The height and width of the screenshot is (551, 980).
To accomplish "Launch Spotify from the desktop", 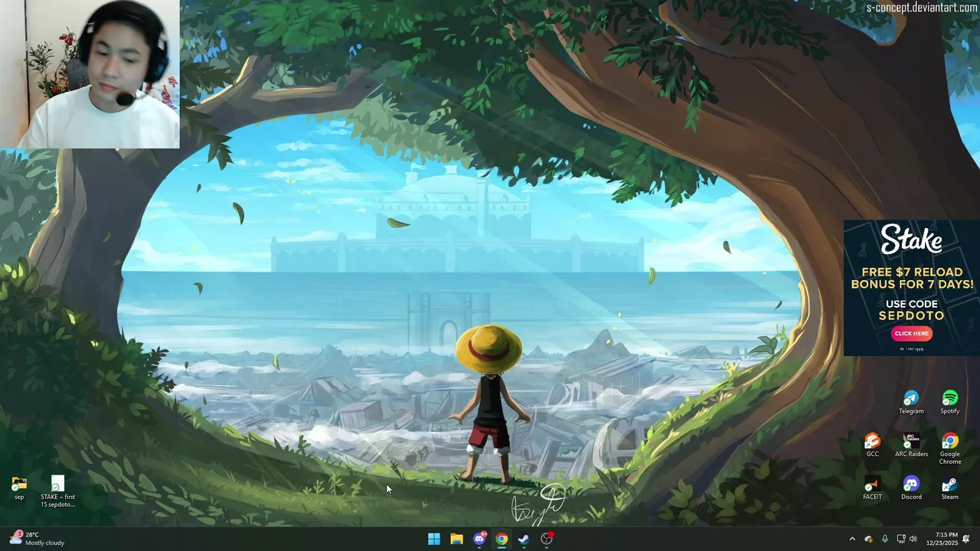I will [950, 402].
